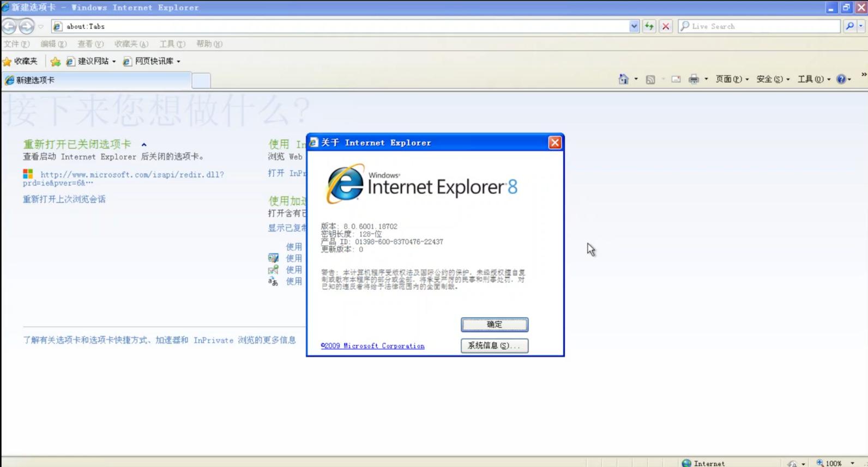Add page to favorites bar star icon

55,62
